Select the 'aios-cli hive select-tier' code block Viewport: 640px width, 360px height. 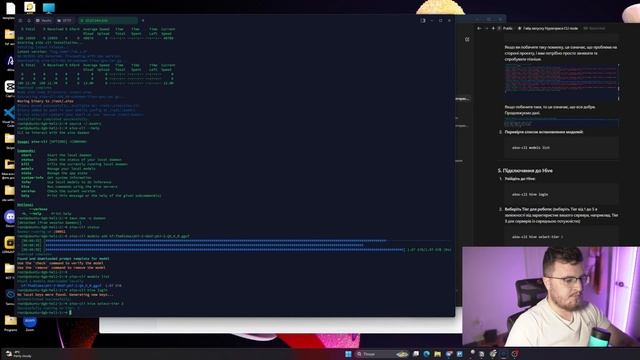(561, 237)
